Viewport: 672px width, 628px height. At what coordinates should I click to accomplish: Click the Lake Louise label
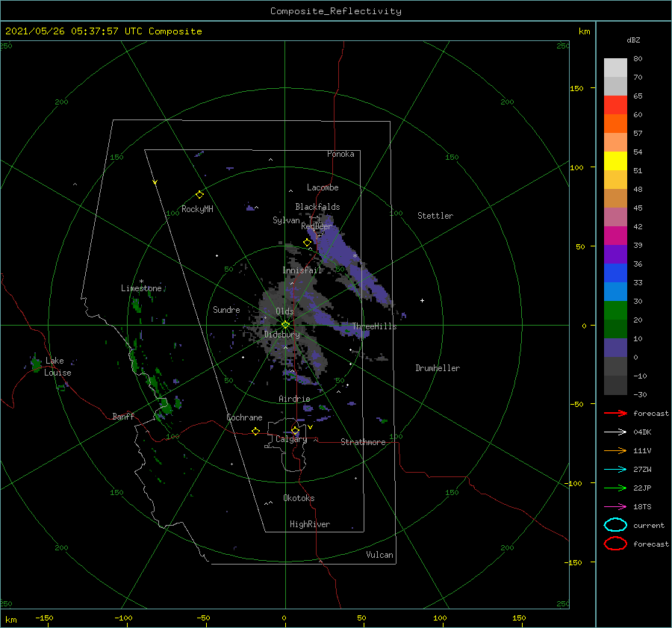57,367
